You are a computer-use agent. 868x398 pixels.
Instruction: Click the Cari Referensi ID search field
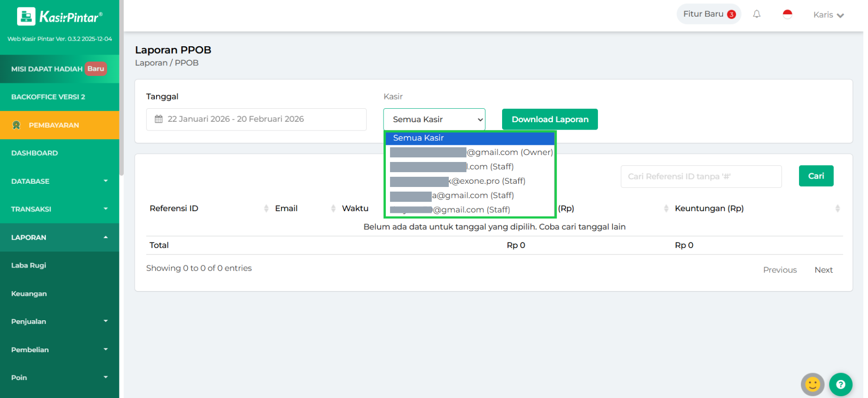pos(700,176)
